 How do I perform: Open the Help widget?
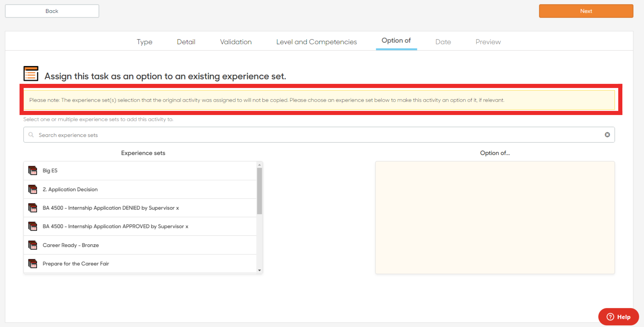618,317
